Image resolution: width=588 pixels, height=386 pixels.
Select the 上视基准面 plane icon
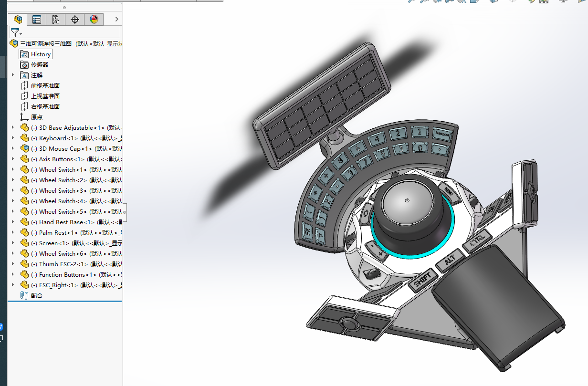(x=24, y=96)
